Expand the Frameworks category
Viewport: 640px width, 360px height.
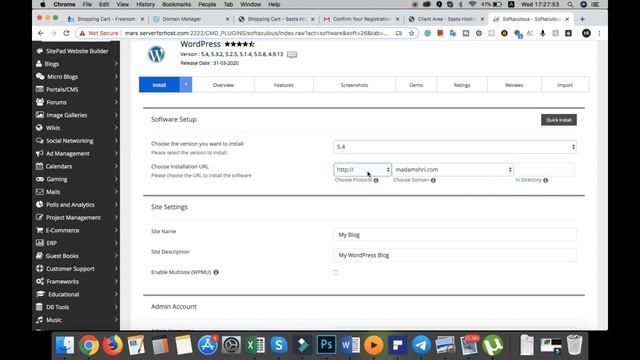pyautogui.click(x=116, y=281)
